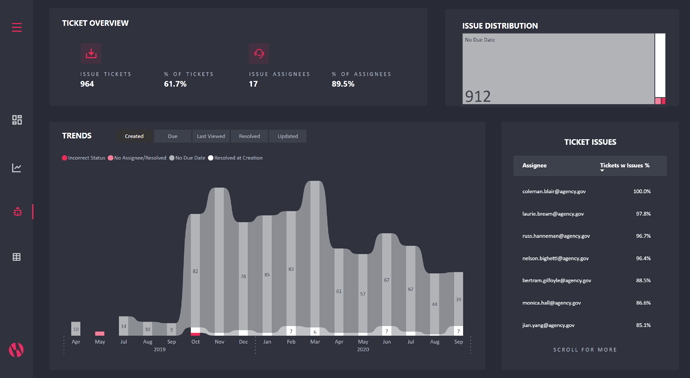Image resolution: width=690 pixels, height=378 pixels.
Task: Click the 89.5% of assignees value
Action: [x=343, y=84]
